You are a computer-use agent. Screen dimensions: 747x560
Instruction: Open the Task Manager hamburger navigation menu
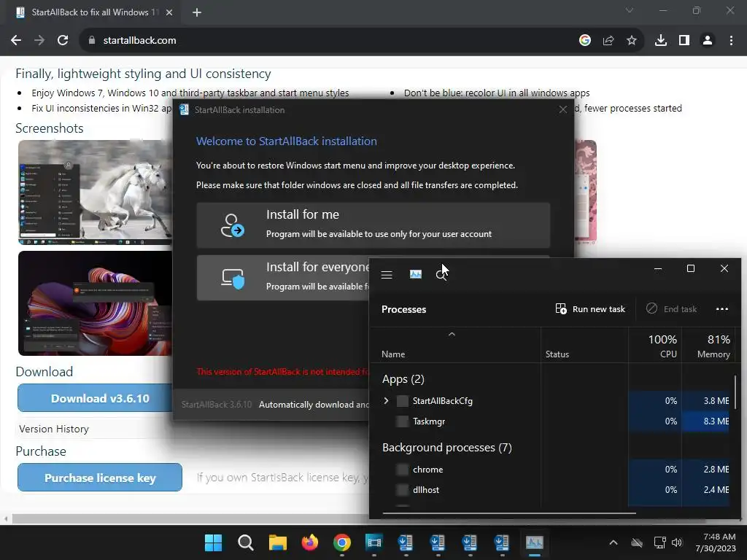point(387,275)
